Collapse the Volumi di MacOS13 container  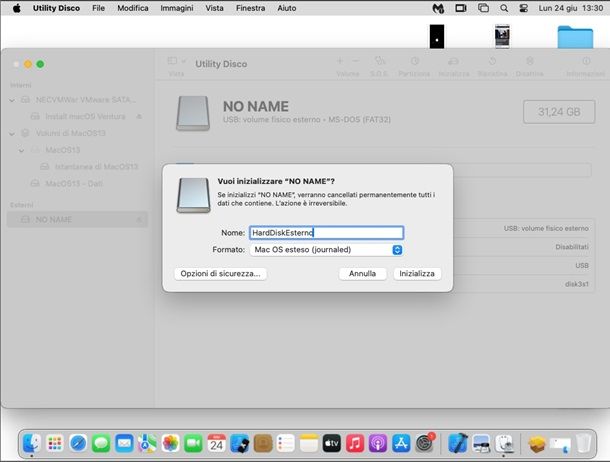[x=12, y=134]
